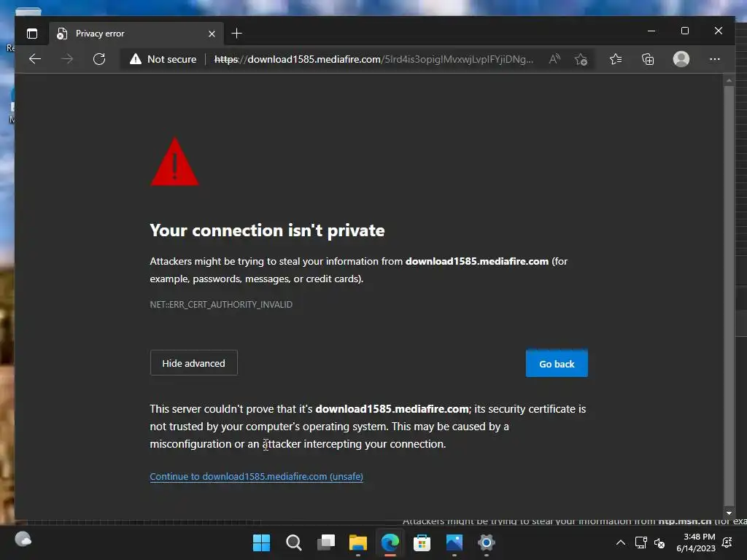
Task: Go back with the browser back arrow
Action: click(35, 59)
